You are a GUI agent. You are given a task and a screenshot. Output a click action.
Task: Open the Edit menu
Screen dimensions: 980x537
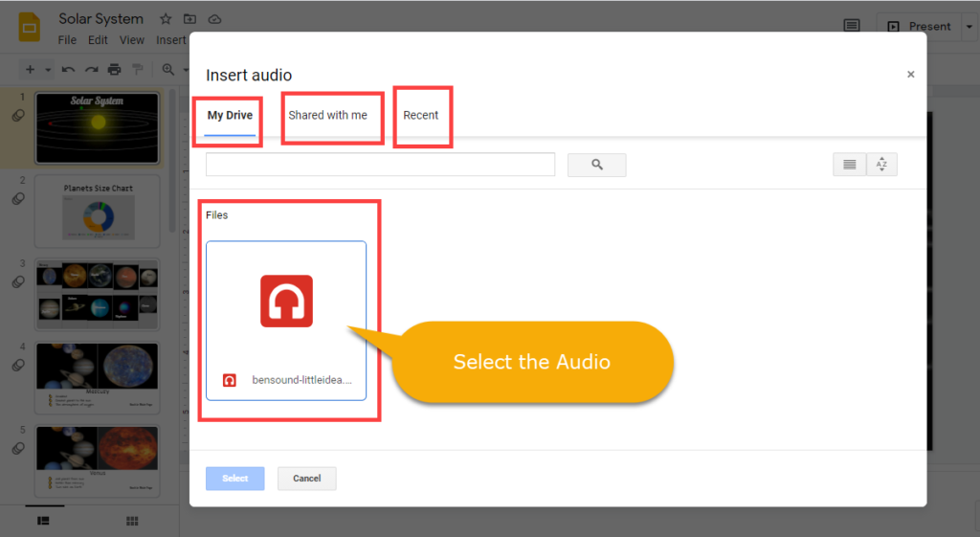[98, 40]
